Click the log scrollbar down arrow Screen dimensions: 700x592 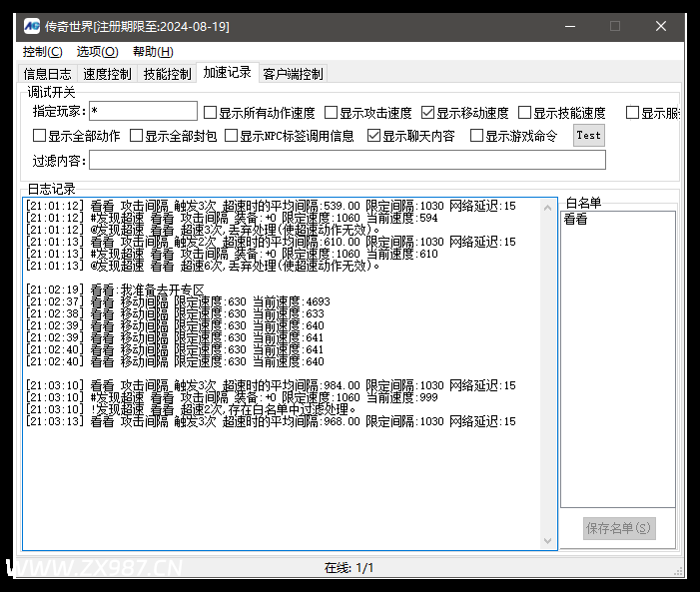point(548,541)
